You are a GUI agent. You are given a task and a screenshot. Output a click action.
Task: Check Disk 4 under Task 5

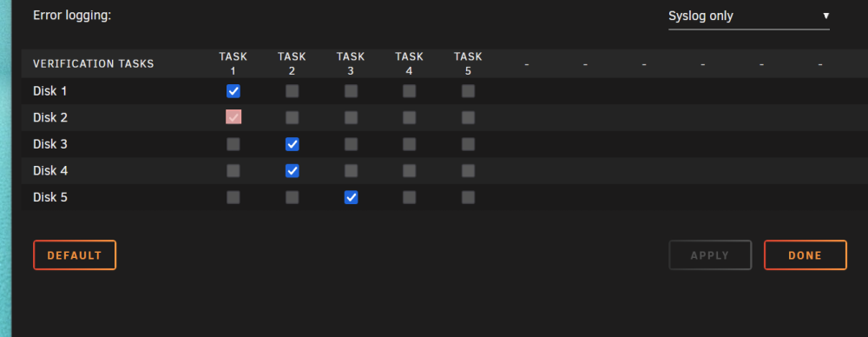click(468, 171)
